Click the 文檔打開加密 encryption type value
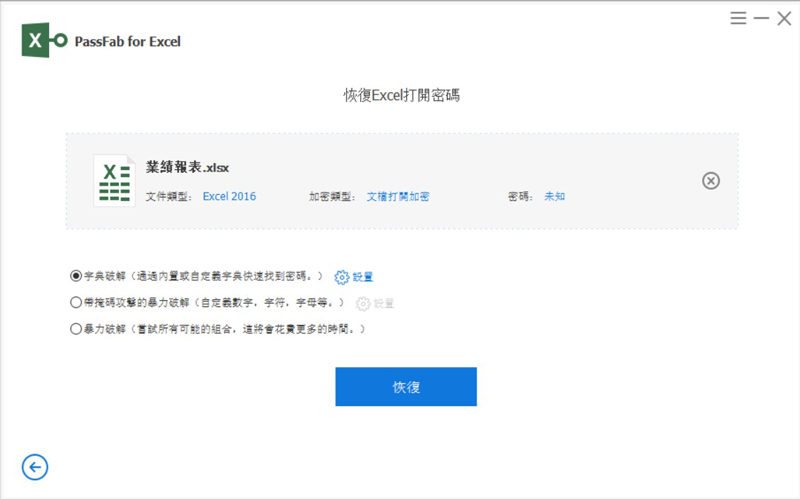Image resolution: width=800 pixels, height=499 pixels. point(398,196)
